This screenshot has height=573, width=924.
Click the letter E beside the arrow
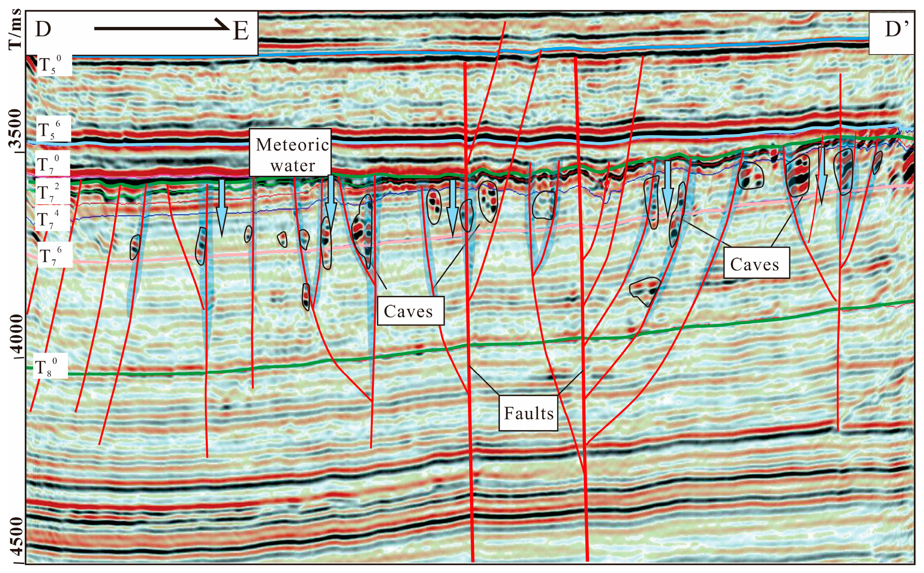[x=241, y=30]
